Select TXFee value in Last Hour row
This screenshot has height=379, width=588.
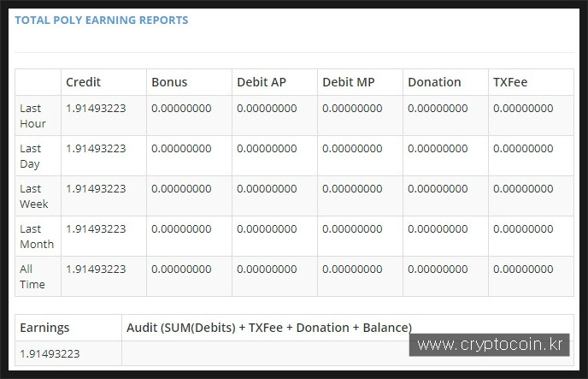click(523, 108)
